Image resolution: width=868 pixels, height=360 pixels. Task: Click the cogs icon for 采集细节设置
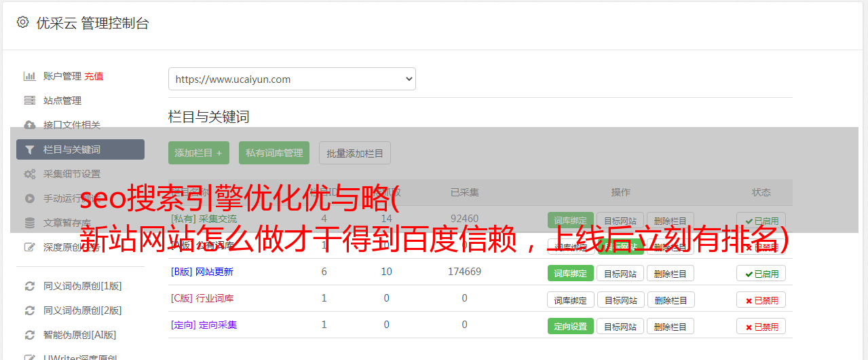click(29, 174)
